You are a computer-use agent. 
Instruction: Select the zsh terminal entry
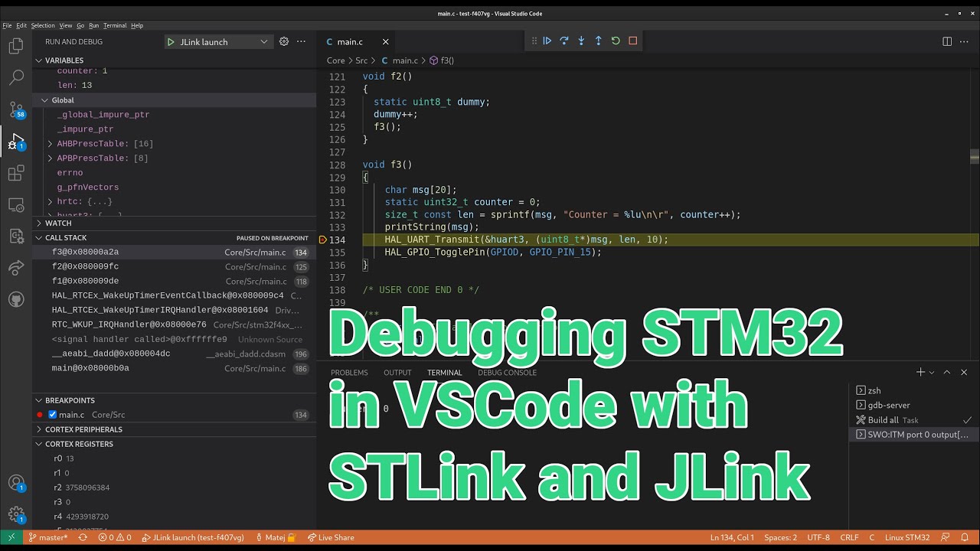coord(914,390)
